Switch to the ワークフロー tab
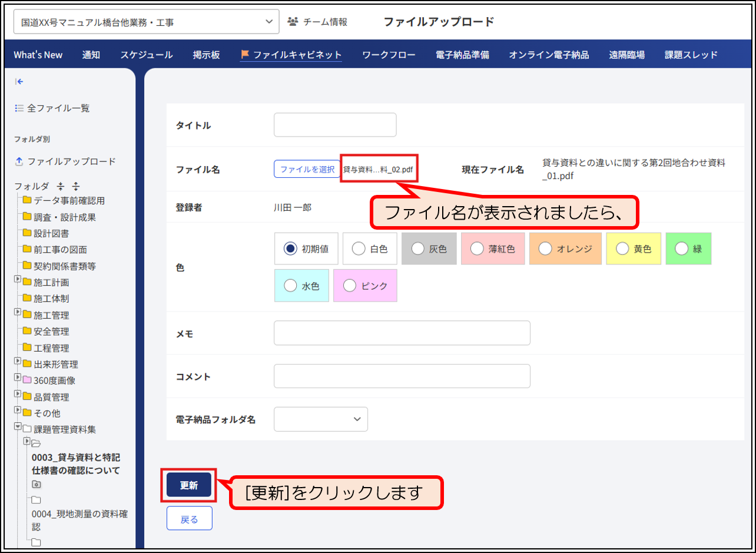 389,55
